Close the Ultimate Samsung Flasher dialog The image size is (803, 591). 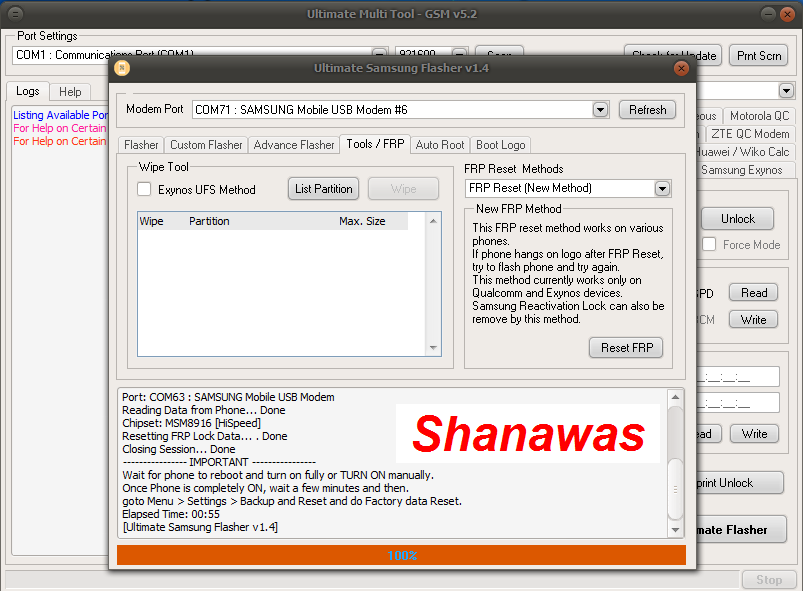(681, 68)
